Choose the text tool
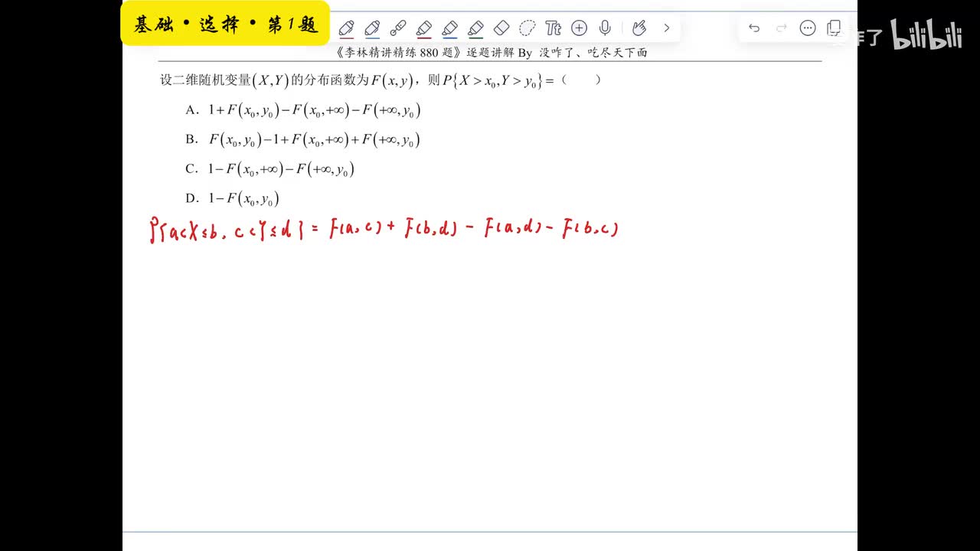Screen dimensions: 980x551 [554, 28]
